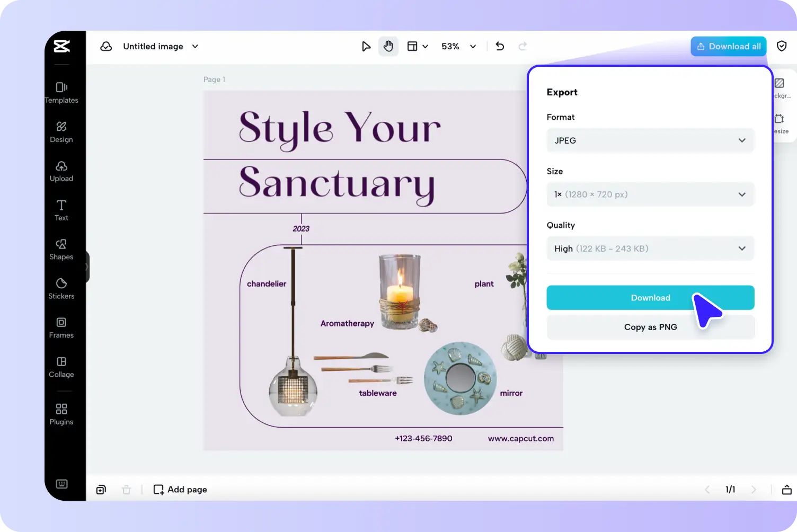Select the Text tool in sidebar
Viewport: 797px width, 532px height.
[61, 210]
